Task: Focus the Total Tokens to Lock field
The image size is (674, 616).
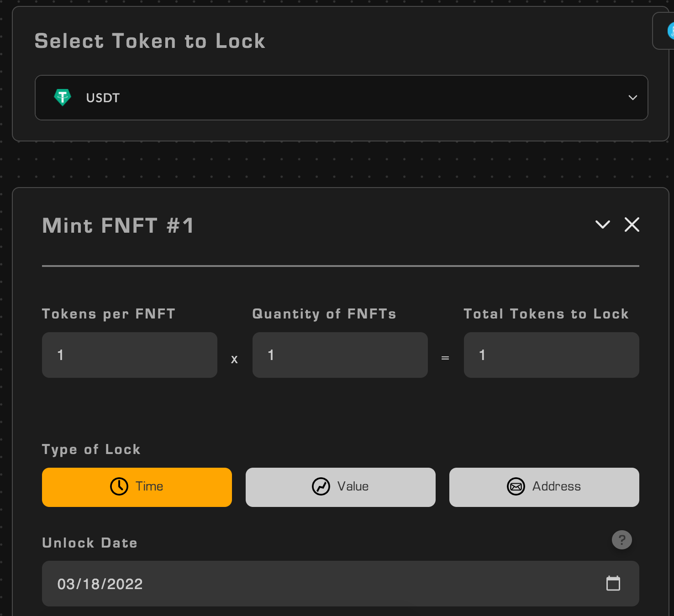Action: [551, 355]
